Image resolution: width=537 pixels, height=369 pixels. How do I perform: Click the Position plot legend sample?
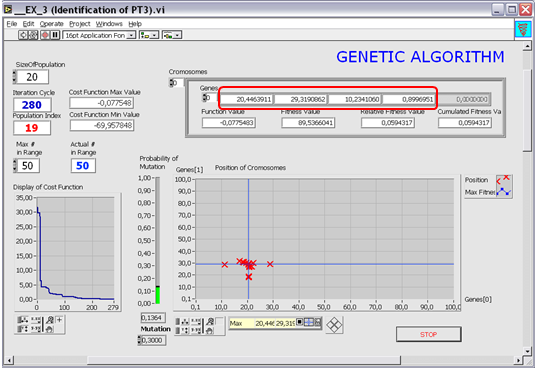[x=504, y=180]
